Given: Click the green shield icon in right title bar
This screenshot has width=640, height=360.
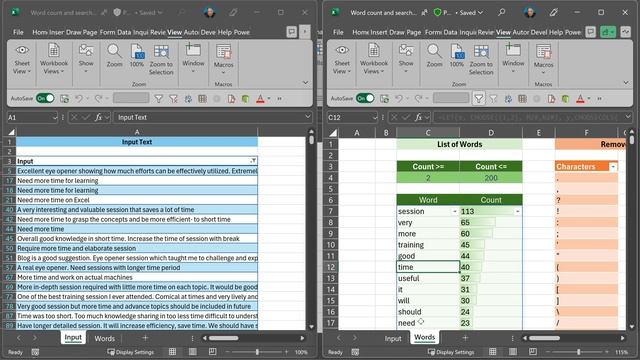Looking at the screenshot, I should point(437,12).
